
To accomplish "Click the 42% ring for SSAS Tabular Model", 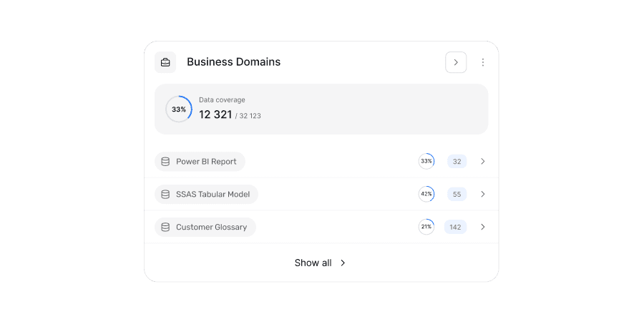I will 426,195.
